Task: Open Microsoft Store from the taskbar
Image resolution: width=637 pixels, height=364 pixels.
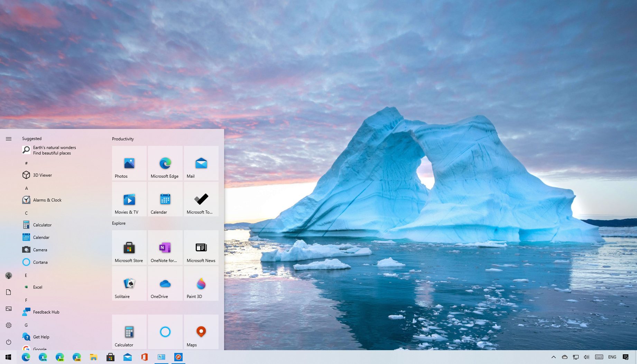Action: 110,357
